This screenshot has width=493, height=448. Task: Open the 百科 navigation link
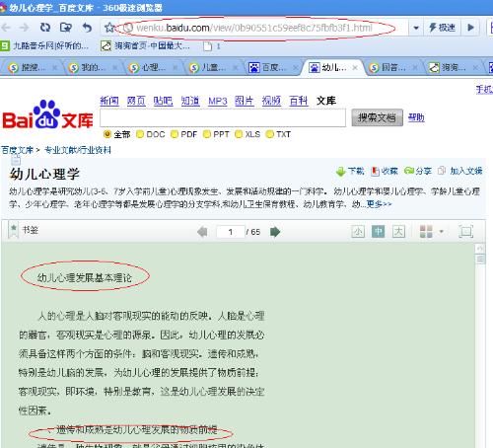299,101
